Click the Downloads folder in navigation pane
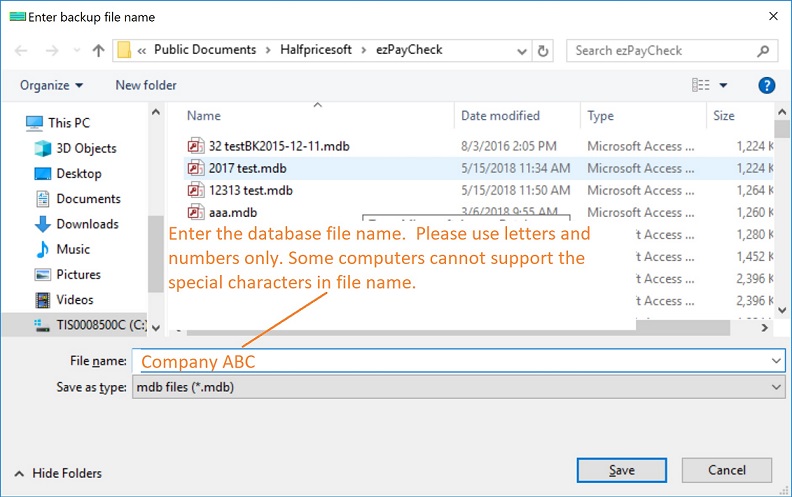792x497 pixels. click(x=87, y=224)
